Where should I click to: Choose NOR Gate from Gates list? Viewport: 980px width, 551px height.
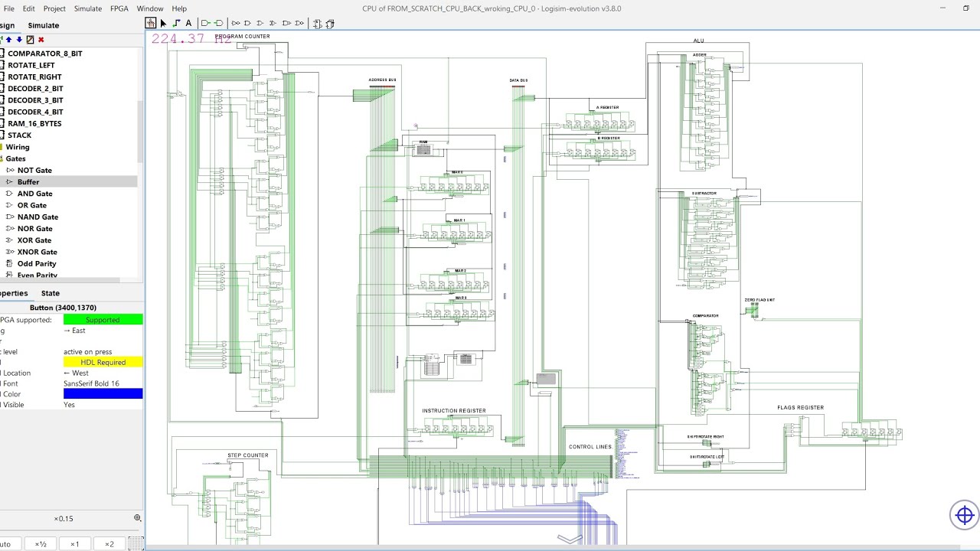(35, 229)
